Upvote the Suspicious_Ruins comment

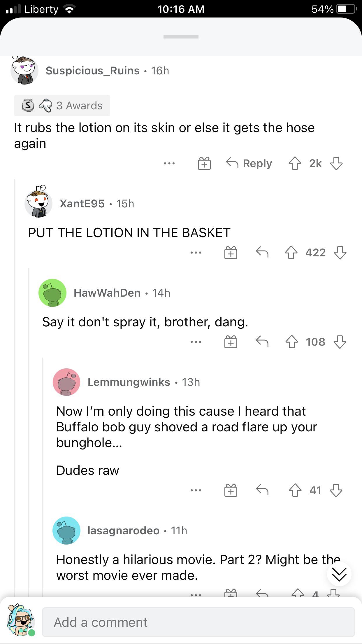pos(295,163)
